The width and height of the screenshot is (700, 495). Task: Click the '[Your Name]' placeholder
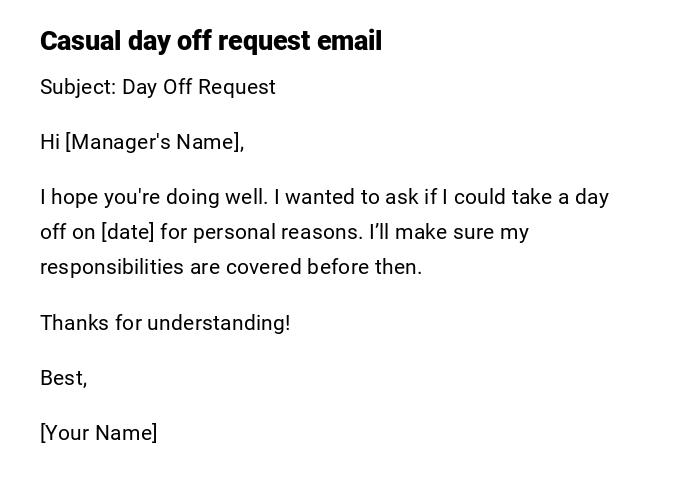click(x=98, y=433)
